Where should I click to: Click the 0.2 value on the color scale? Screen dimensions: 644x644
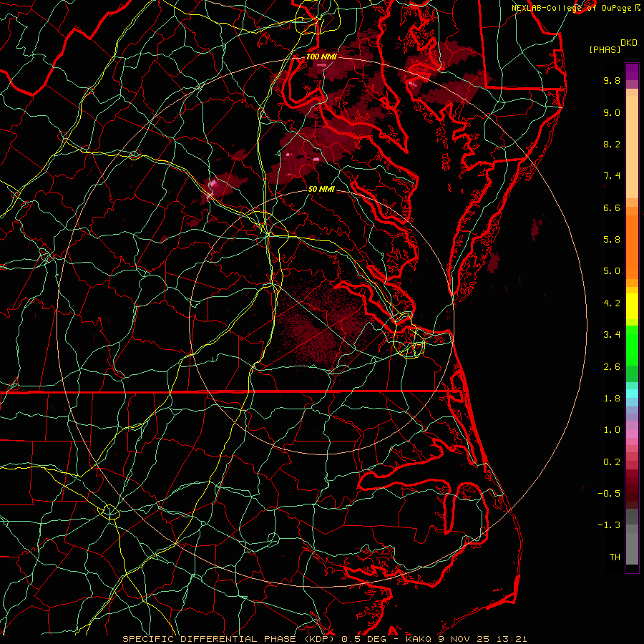click(x=612, y=462)
